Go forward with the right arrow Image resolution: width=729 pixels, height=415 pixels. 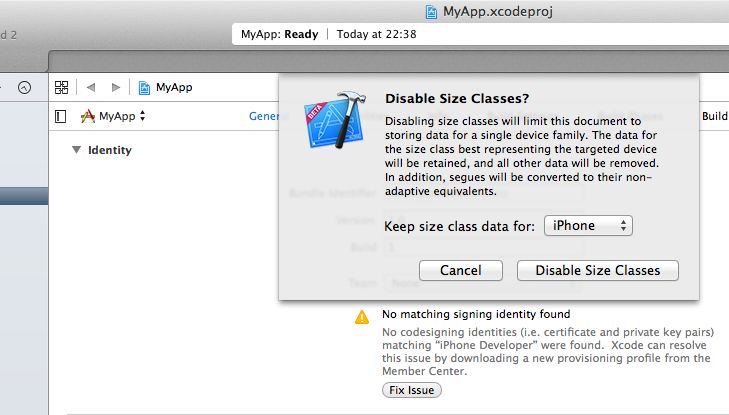point(116,87)
